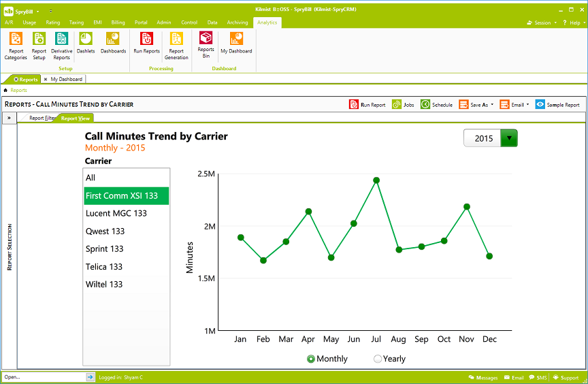Open Derivative Reports
The height and width of the screenshot is (384, 588).
(61, 46)
